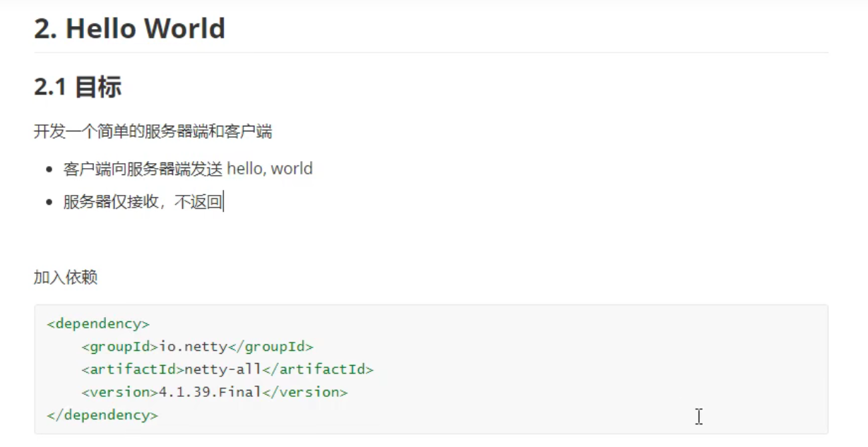Click the closing </groupId> tag
This screenshot has width=868, height=447.
[x=270, y=347]
